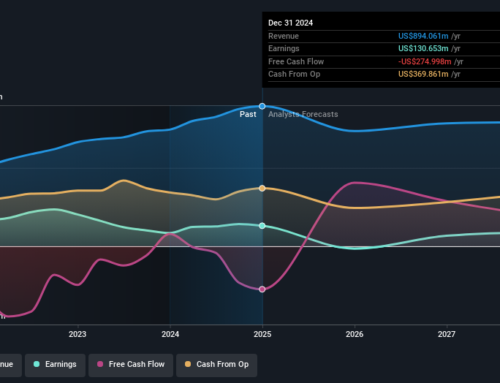Click the Cash From Op value US$369.861m
This screenshot has width=500, height=383.
(x=423, y=74)
